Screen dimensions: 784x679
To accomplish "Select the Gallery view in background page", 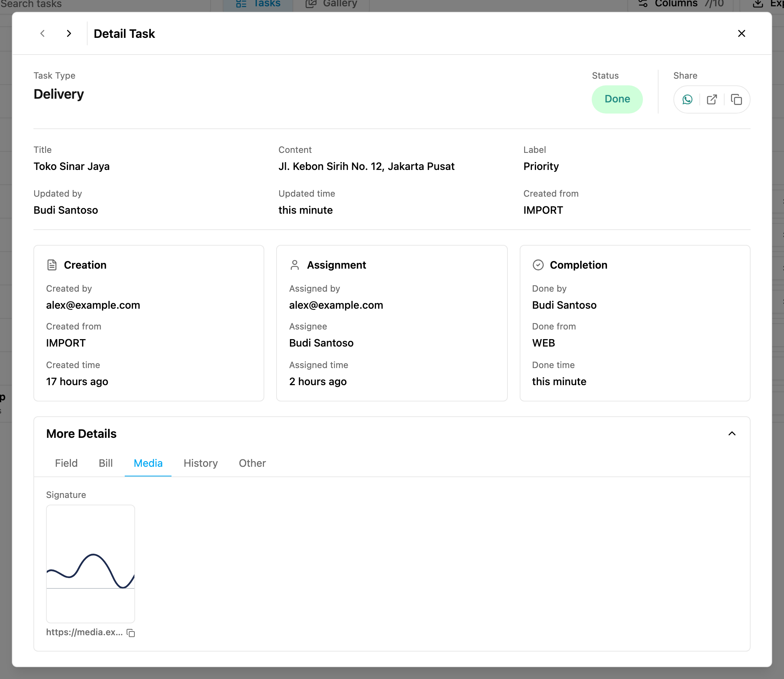I will point(331,4).
